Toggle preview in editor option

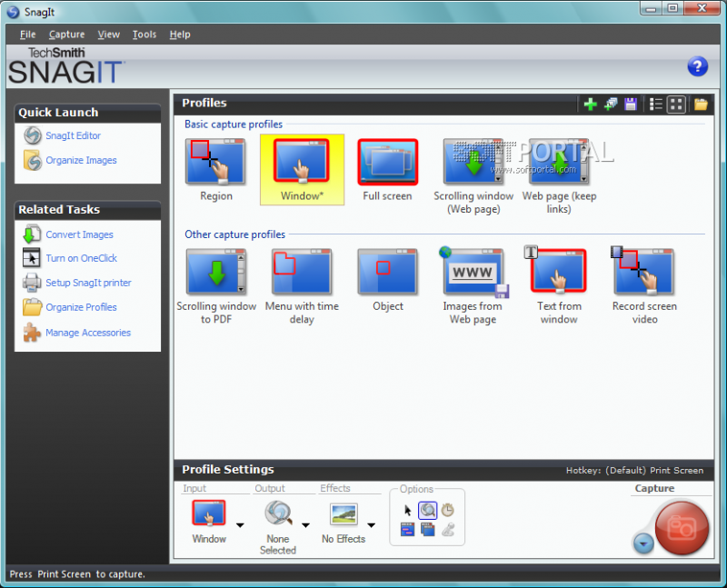[427, 511]
